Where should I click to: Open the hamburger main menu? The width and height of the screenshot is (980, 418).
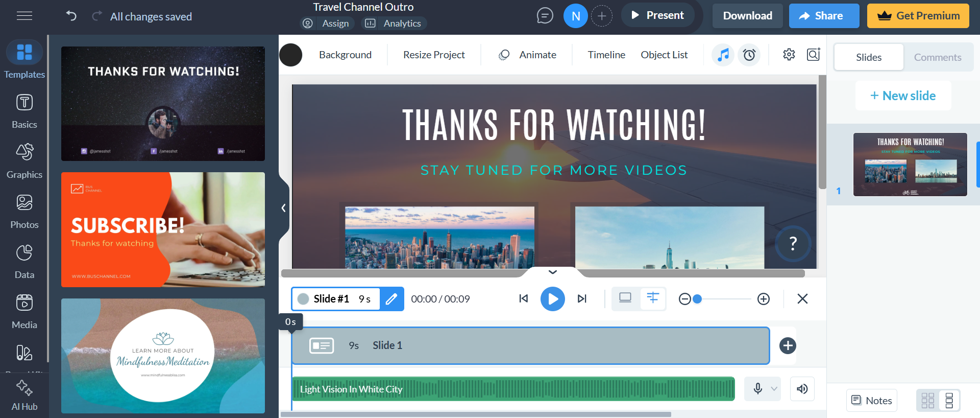pos(24,16)
